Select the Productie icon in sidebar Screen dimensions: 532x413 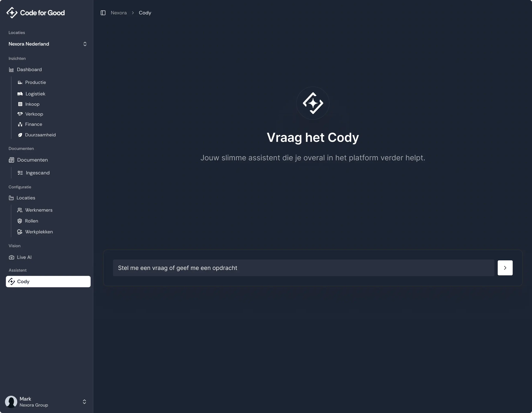pyautogui.click(x=20, y=82)
